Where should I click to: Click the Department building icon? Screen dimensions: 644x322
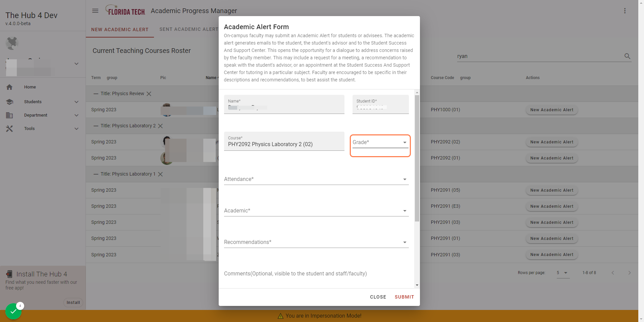pos(9,115)
